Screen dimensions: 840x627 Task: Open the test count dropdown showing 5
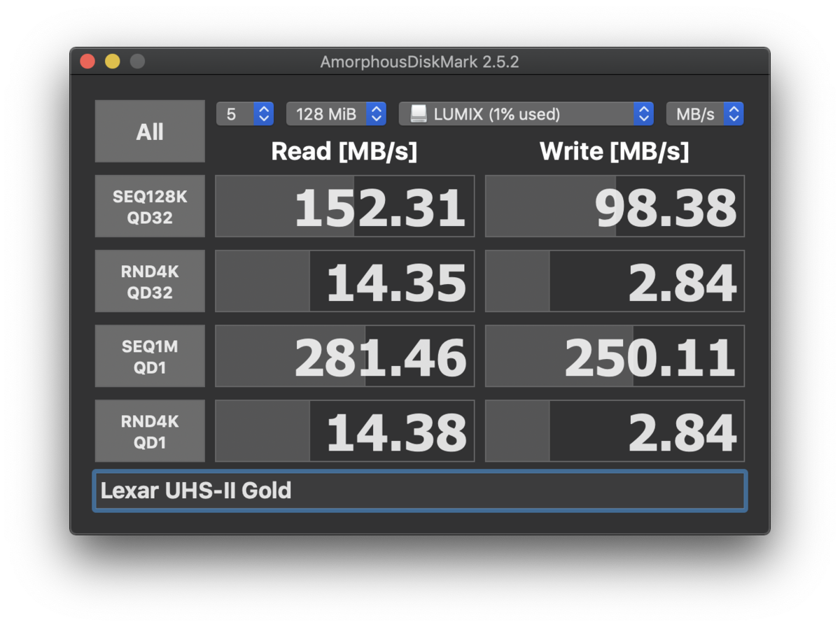(244, 114)
